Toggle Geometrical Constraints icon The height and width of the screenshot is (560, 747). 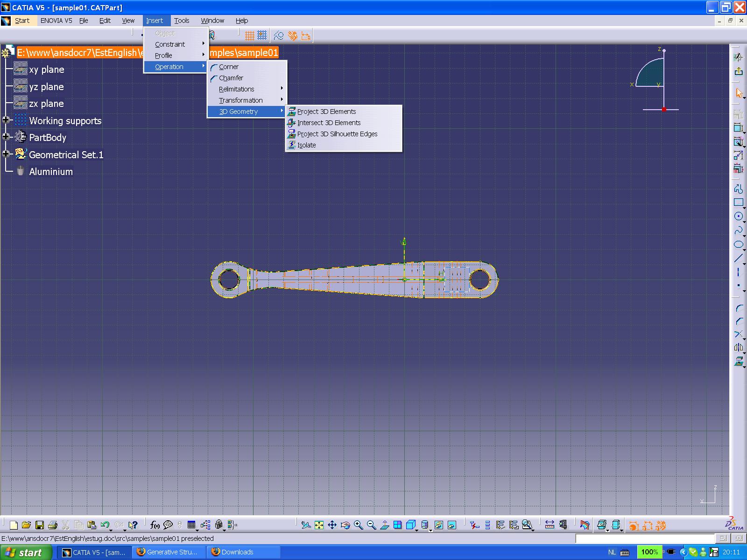click(292, 35)
